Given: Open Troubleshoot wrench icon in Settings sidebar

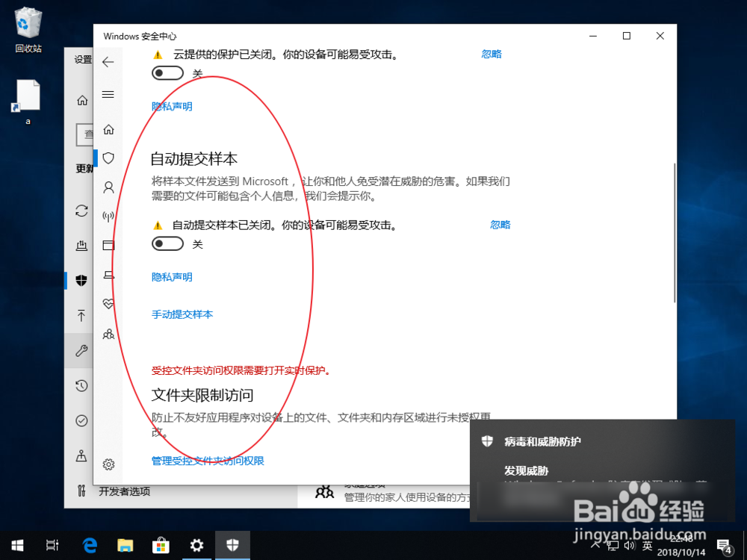Looking at the screenshot, I should click(x=81, y=351).
